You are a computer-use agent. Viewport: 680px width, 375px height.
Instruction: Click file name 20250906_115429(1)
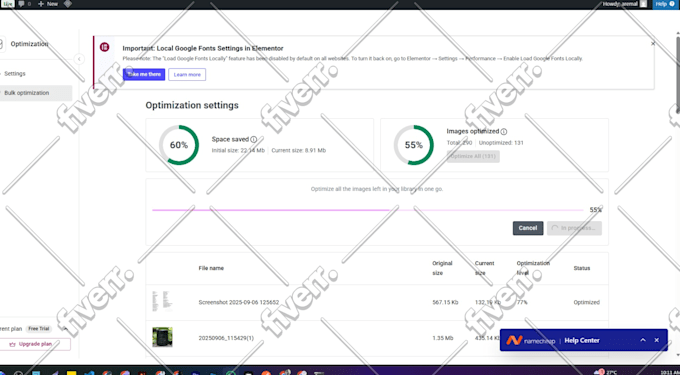[226, 338]
